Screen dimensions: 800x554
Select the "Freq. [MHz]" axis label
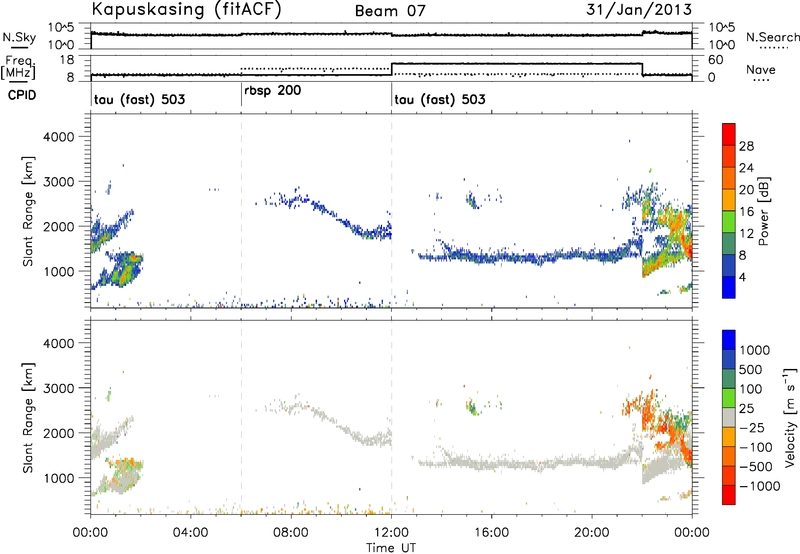click(19, 67)
